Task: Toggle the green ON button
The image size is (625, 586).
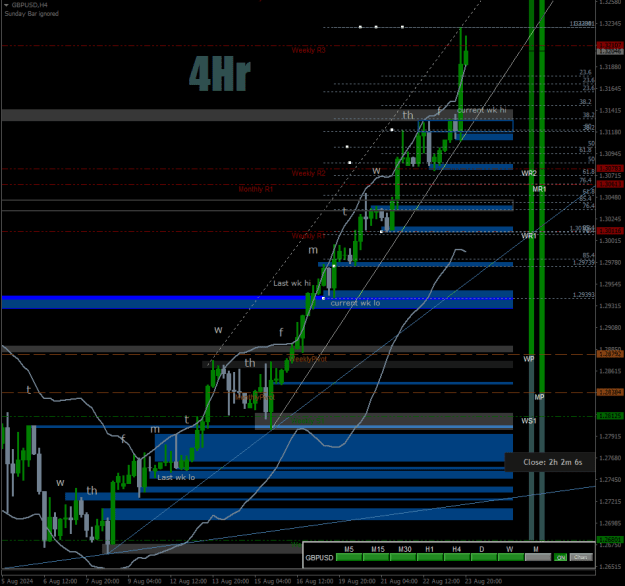Action: click(560, 557)
